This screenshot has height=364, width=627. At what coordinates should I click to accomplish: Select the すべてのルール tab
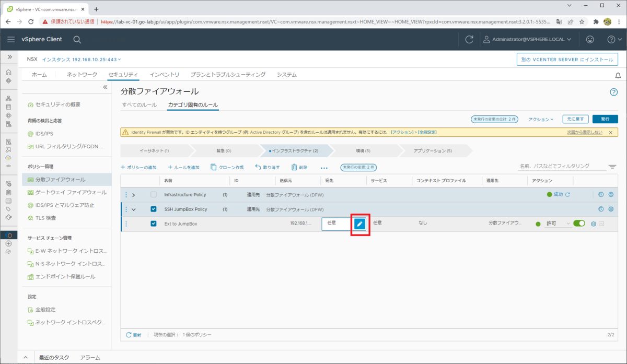click(139, 105)
